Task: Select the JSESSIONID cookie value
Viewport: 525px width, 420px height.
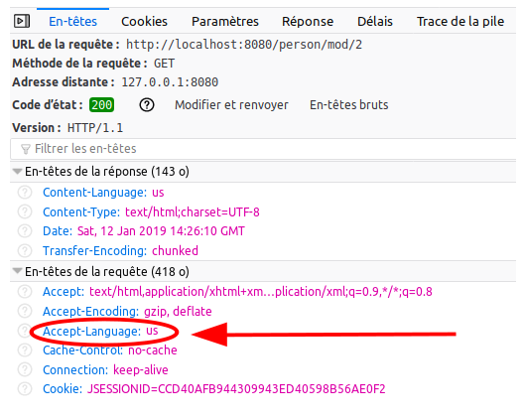Action: [236, 389]
